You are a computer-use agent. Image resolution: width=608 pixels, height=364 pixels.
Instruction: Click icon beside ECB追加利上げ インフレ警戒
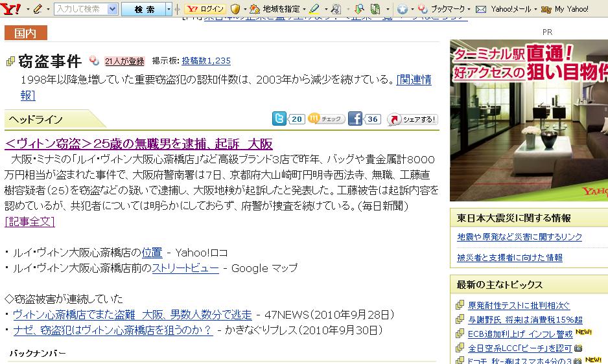point(460,334)
